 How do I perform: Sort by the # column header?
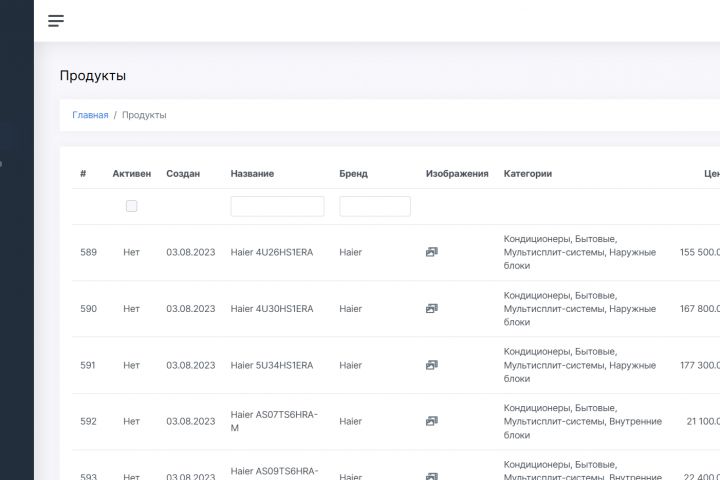click(x=83, y=173)
